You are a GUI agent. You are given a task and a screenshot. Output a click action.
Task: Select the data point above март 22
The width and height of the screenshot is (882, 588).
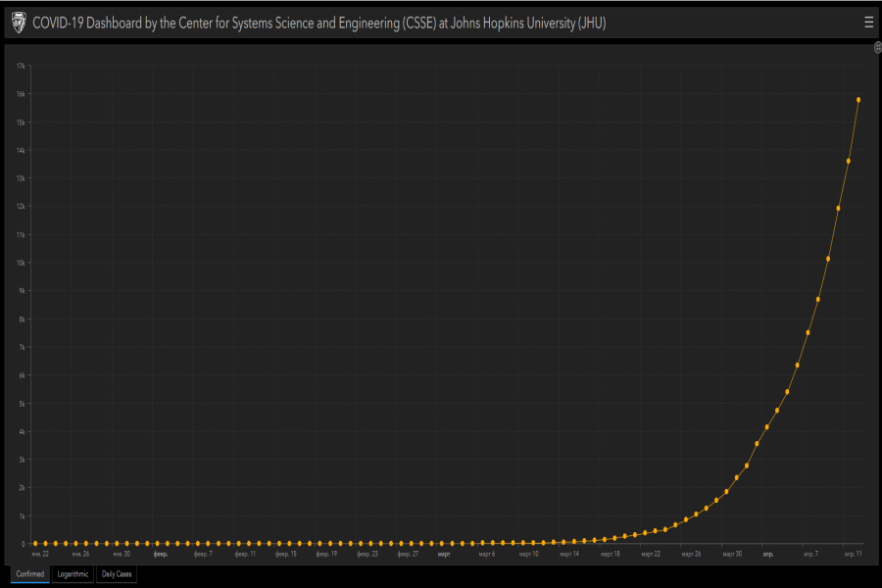click(x=645, y=532)
